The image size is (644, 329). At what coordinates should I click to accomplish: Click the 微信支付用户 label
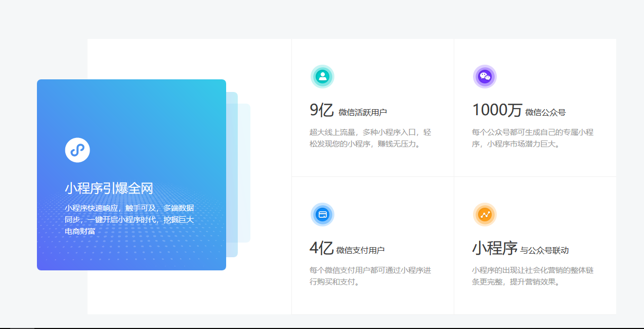[360, 250]
